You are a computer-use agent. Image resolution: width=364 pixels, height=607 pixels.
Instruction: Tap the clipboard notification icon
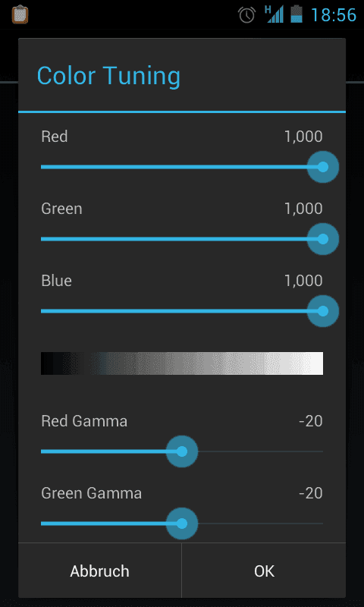pyautogui.click(x=20, y=14)
